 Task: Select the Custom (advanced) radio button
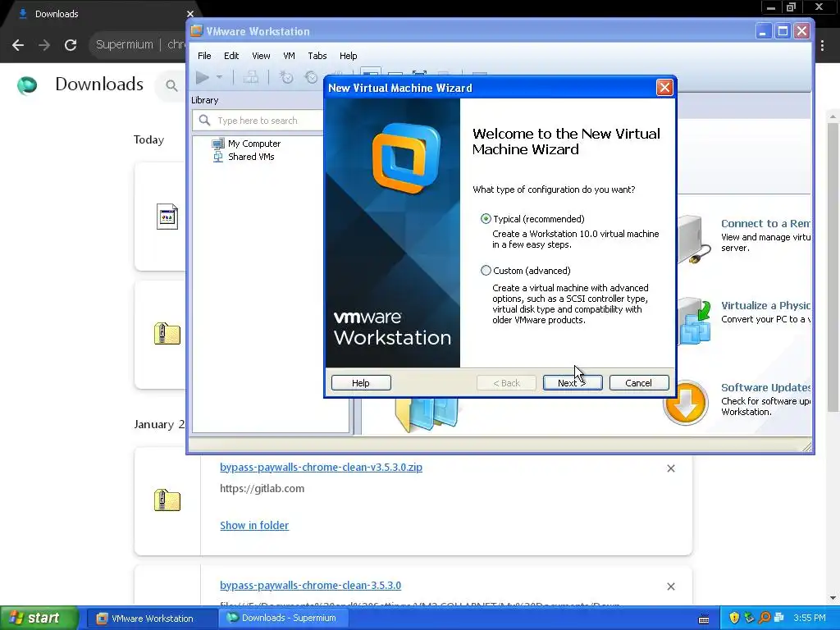tap(486, 271)
